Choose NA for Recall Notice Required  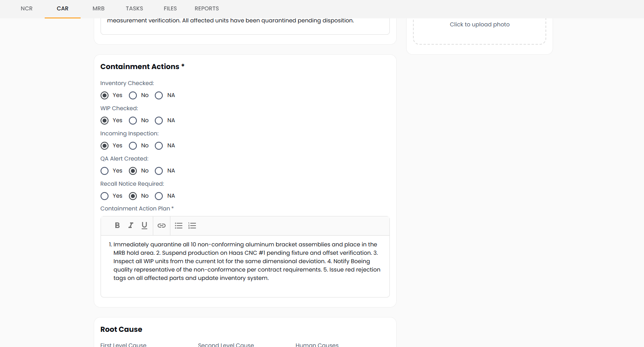click(x=159, y=196)
